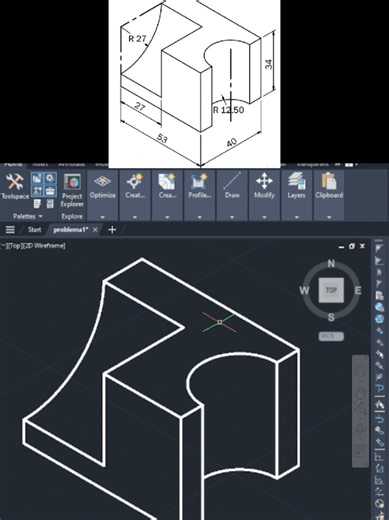
Task: Click the blue U-turn arrow icon in the right toolbar
Action: pyautogui.click(x=380, y=418)
